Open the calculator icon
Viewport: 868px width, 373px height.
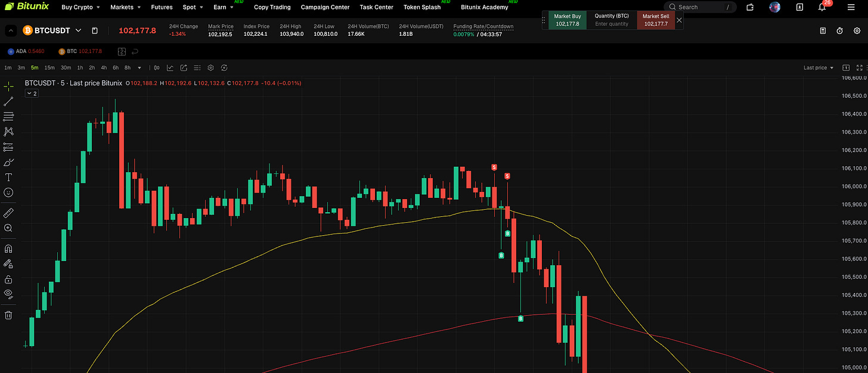823,30
